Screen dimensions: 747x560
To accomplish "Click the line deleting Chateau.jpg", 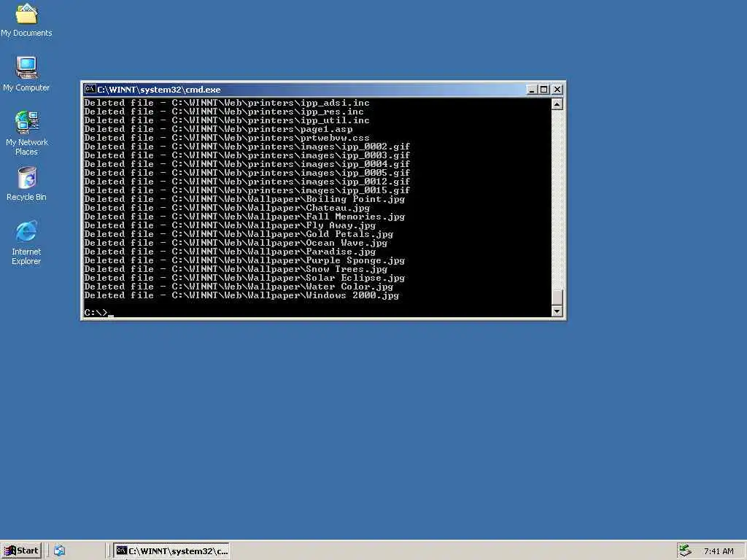I will click(x=227, y=208).
